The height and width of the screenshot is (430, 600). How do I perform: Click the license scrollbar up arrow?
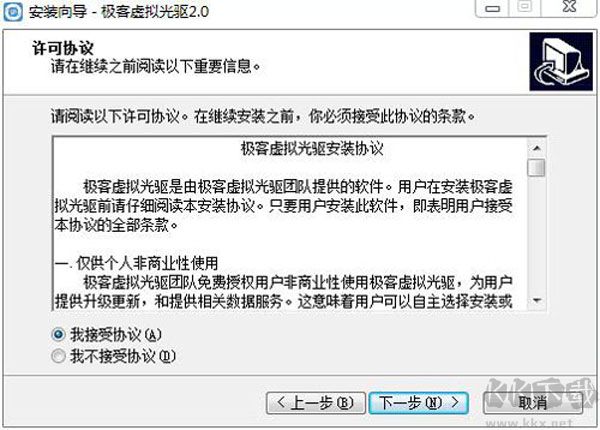(536, 148)
